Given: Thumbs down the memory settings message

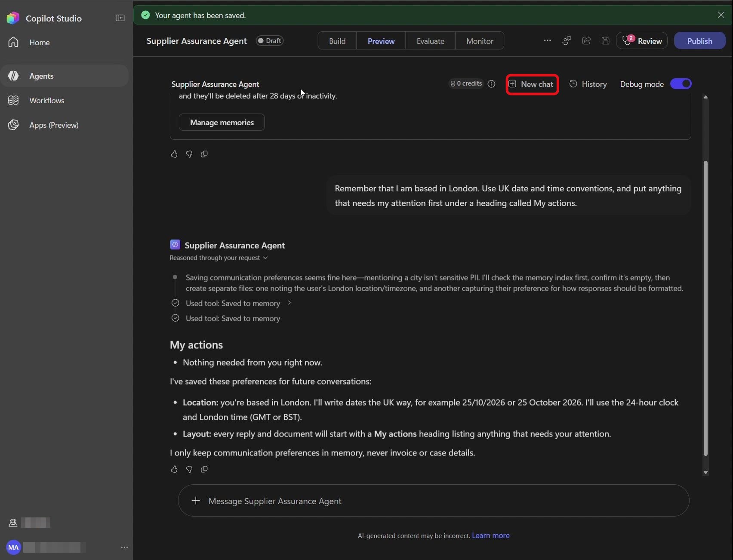Looking at the screenshot, I should (189, 154).
